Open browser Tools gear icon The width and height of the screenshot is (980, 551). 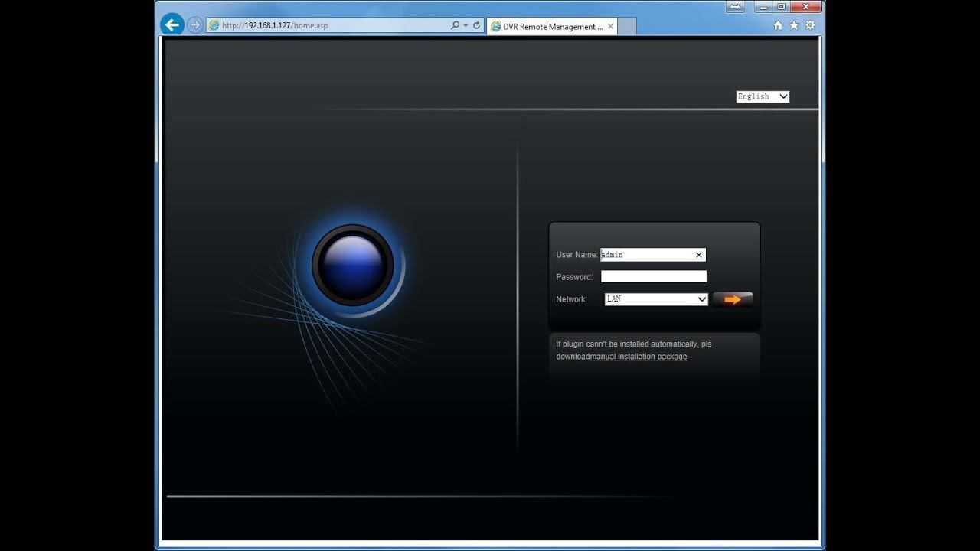click(810, 25)
